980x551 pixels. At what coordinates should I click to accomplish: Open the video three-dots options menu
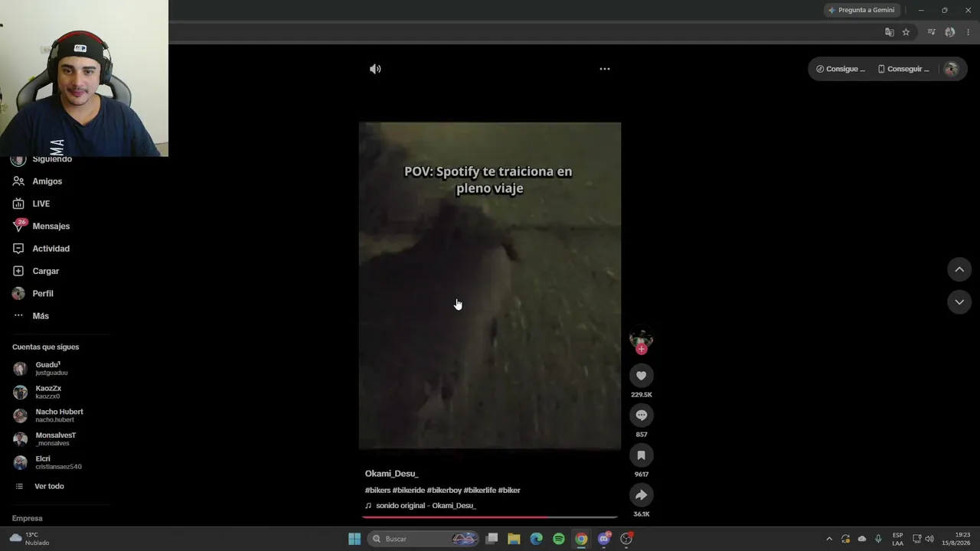click(x=605, y=69)
